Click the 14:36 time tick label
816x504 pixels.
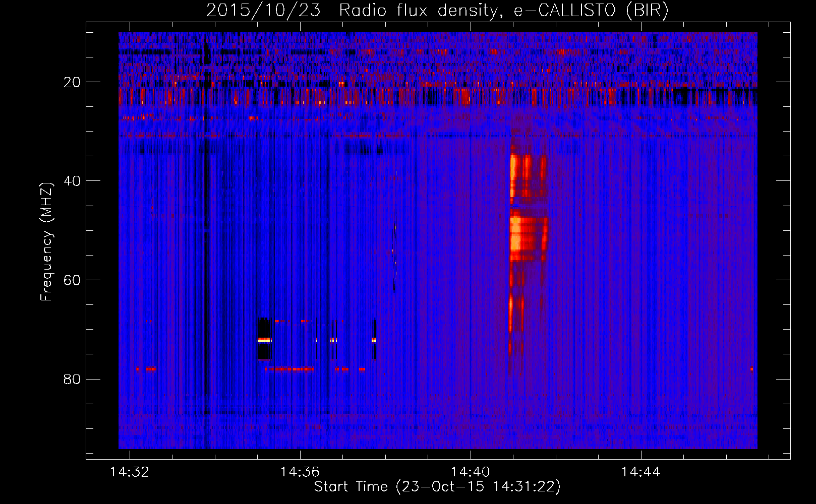pos(300,472)
